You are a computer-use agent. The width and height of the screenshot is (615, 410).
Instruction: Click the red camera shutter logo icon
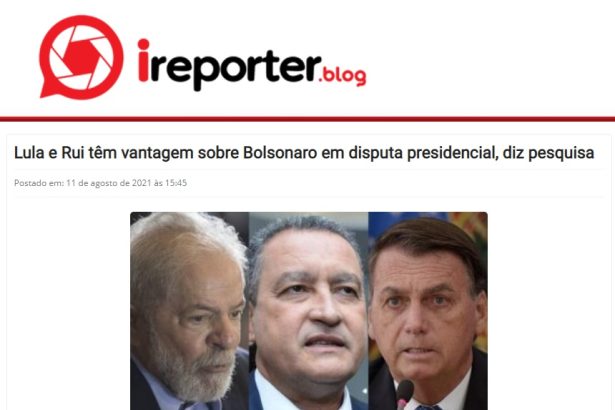[81, 57]
